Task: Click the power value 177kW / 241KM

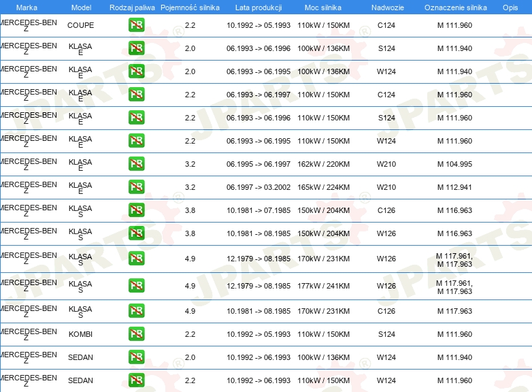Action: (x=323, y=286)
